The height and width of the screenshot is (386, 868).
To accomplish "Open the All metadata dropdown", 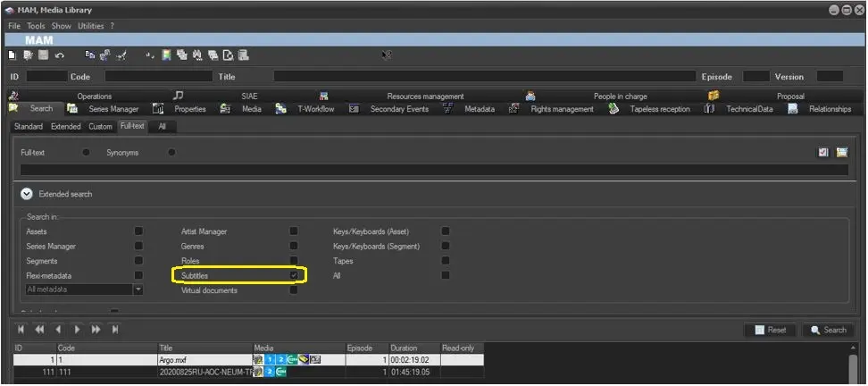I will point(138,289).
